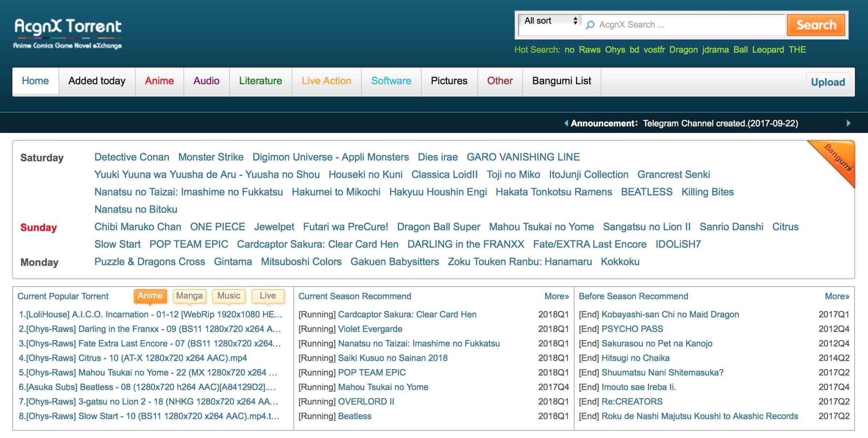
Task: Open Detective Conan in Saturday schedule
Action: pos(131,157)
